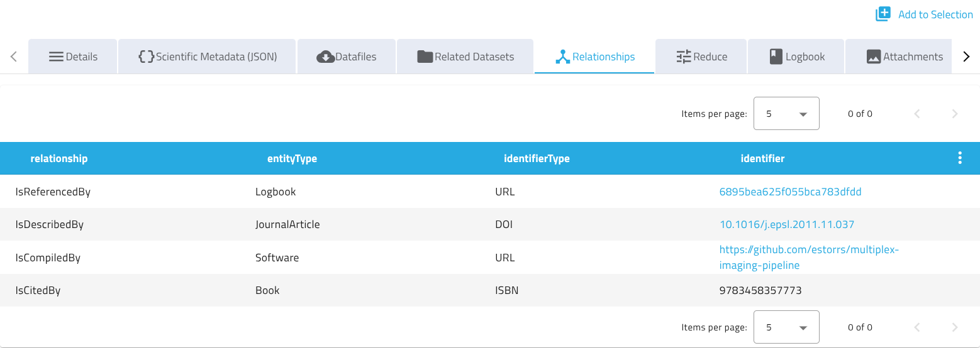Click the tab bar right arrow

pos(967,57)
